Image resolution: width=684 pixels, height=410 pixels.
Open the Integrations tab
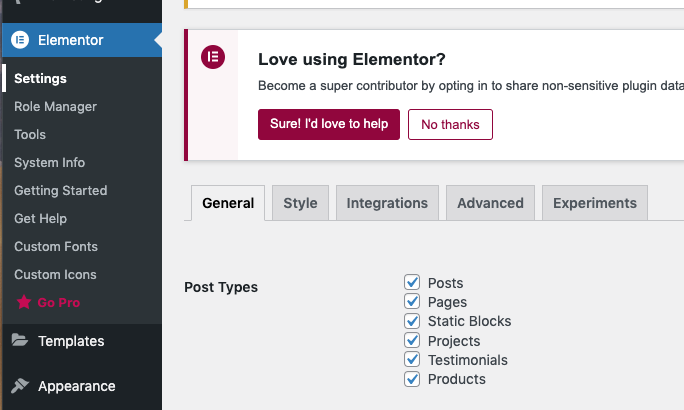387,203
